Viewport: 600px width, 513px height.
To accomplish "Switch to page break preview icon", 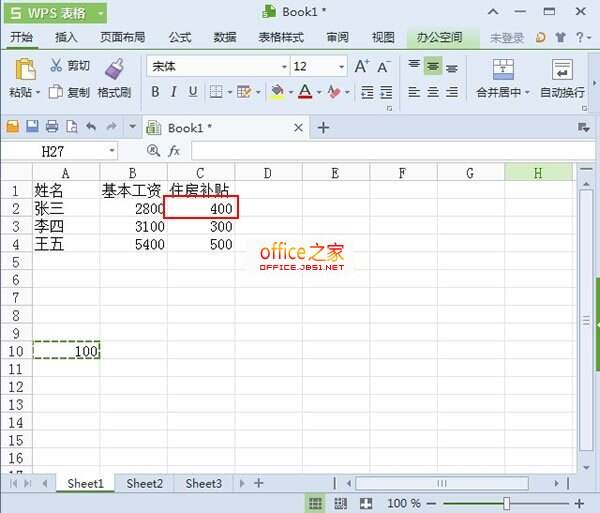I will [x=340, y=503].
